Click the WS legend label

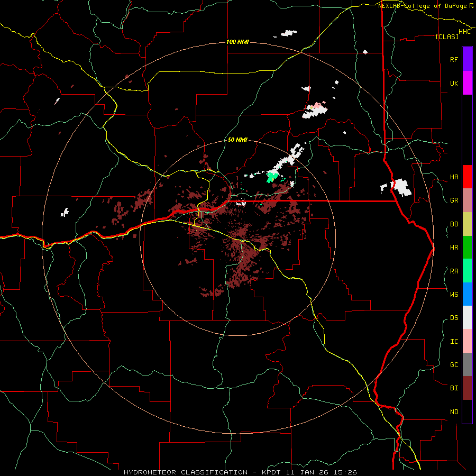[454, 294]
